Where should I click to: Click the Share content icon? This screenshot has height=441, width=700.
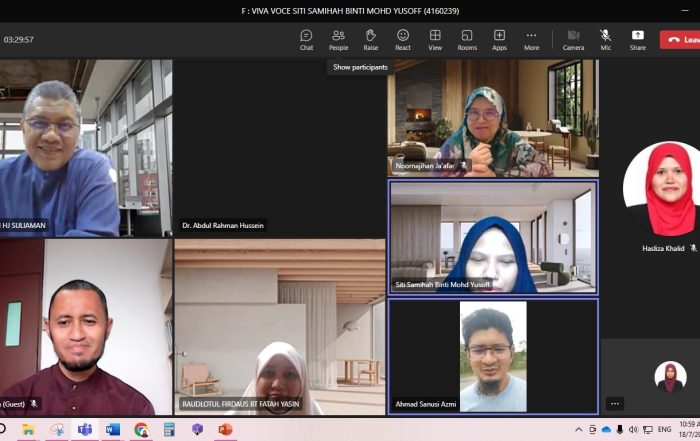(x=637, y=39)
